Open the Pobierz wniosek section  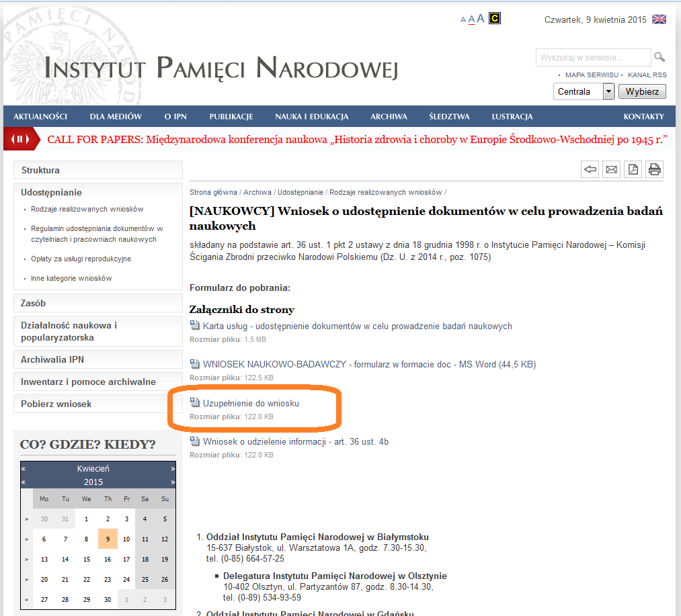[x=98, y=404]
